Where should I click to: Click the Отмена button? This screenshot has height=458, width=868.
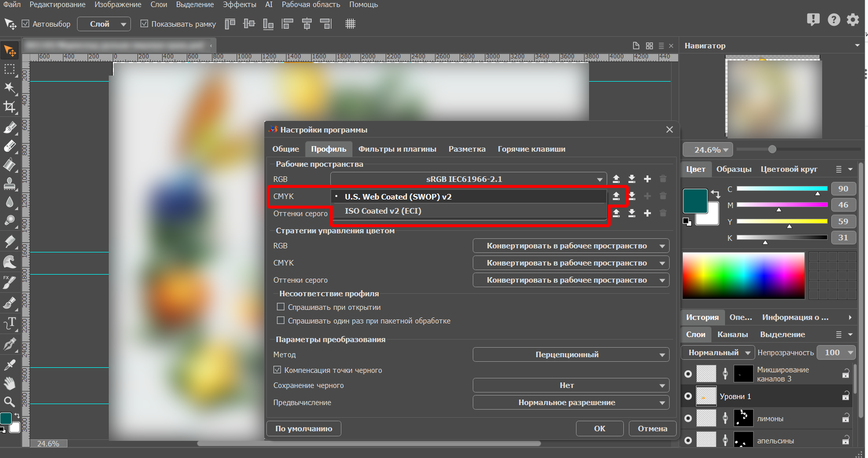[x=652, y=428]
